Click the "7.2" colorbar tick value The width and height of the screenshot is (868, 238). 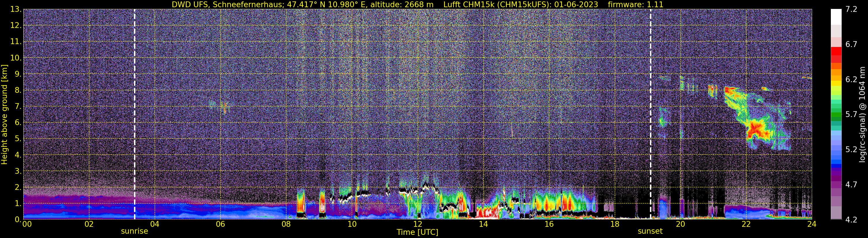[851, 10]
